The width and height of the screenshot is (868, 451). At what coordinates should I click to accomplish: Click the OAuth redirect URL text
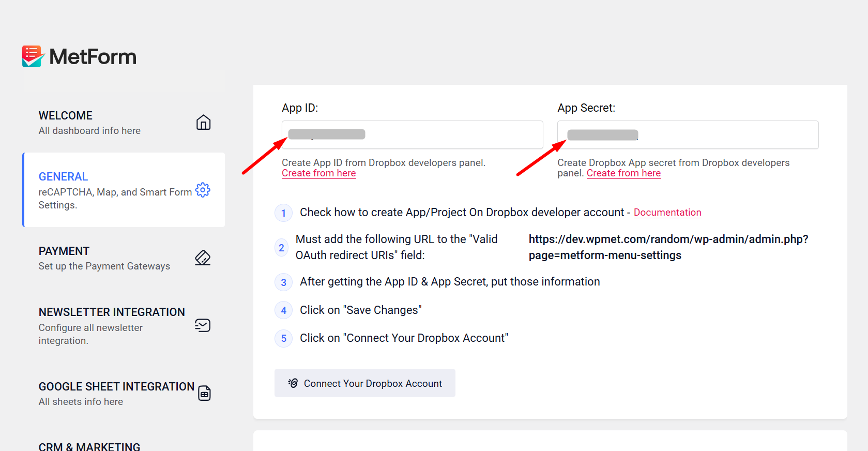pos(668,247)
